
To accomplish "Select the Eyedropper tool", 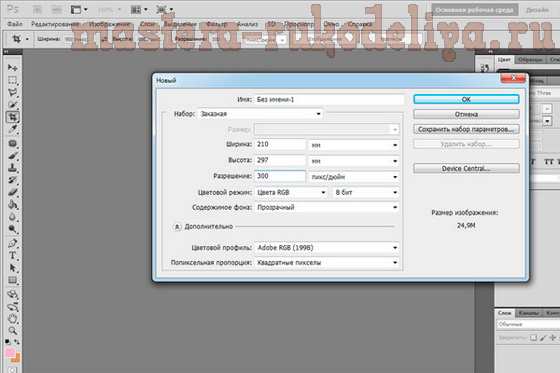I will (x=12, y=129).
